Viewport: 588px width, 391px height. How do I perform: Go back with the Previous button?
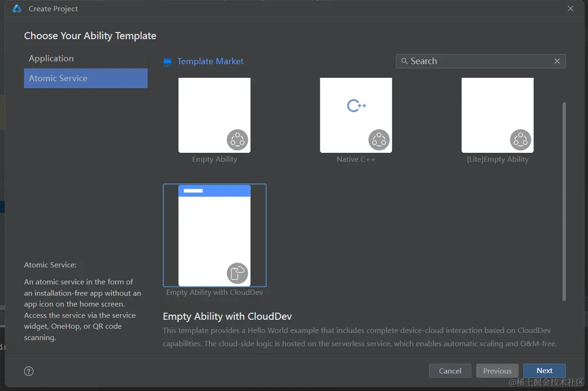(x=497, y=371)
